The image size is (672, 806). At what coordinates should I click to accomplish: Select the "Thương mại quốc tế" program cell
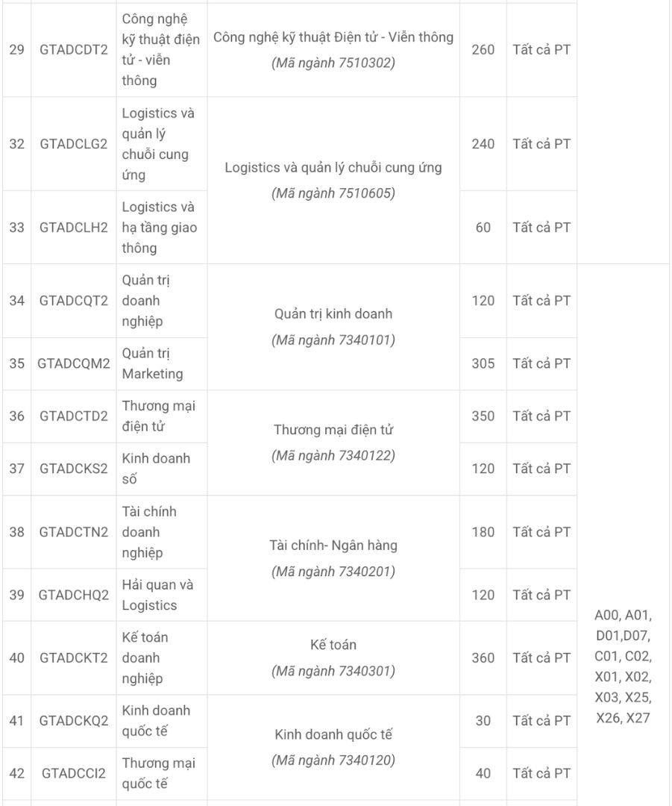tap(160, 773)
